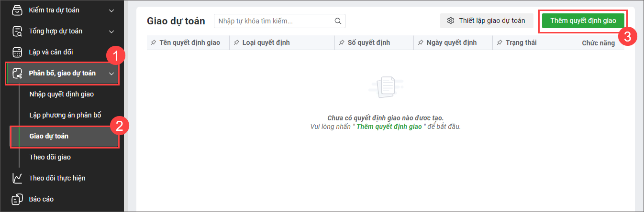This screenshot has height=212, width=644.
Task: Pin the Trạng thái column
Action: pos(500,43)
